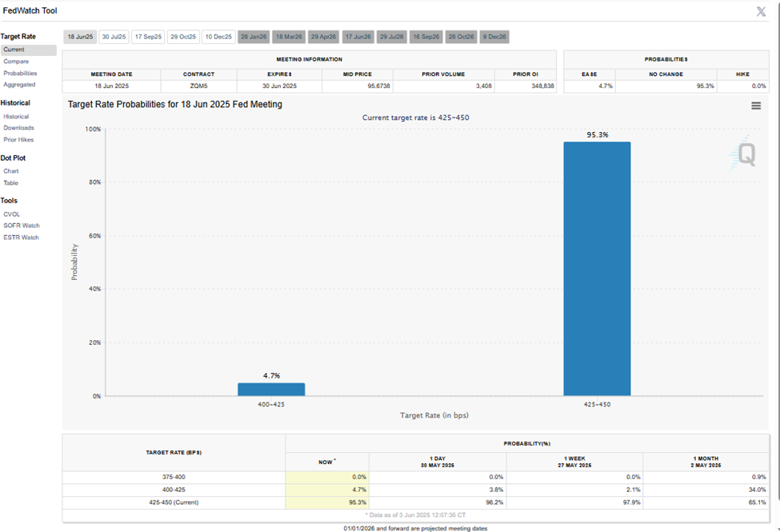Open Compare under Target Rate

click(x=16, y=62)
